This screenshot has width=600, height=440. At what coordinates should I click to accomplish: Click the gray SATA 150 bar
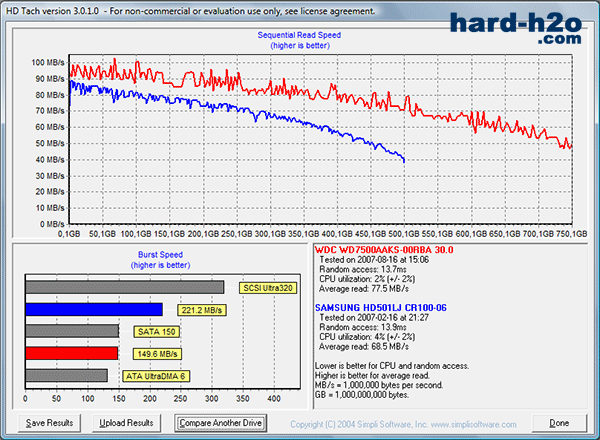[x=72, y=331]
